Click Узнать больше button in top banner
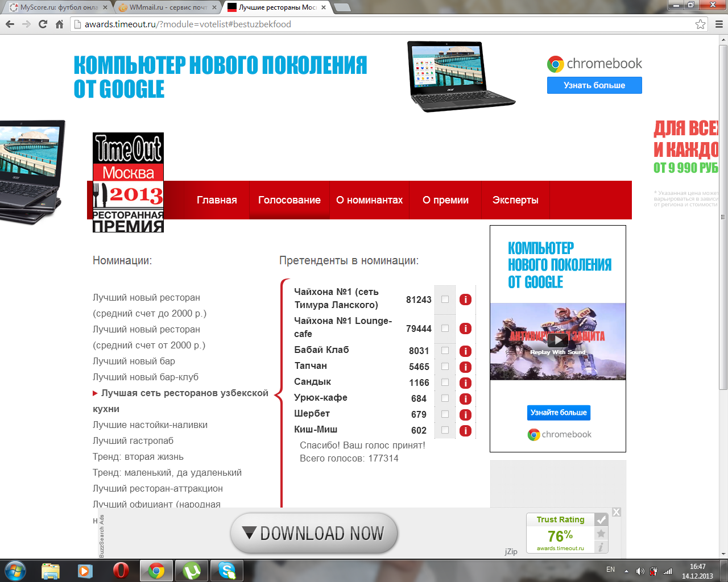Viewport: 728px width, 582px height. tap(594, 85)
